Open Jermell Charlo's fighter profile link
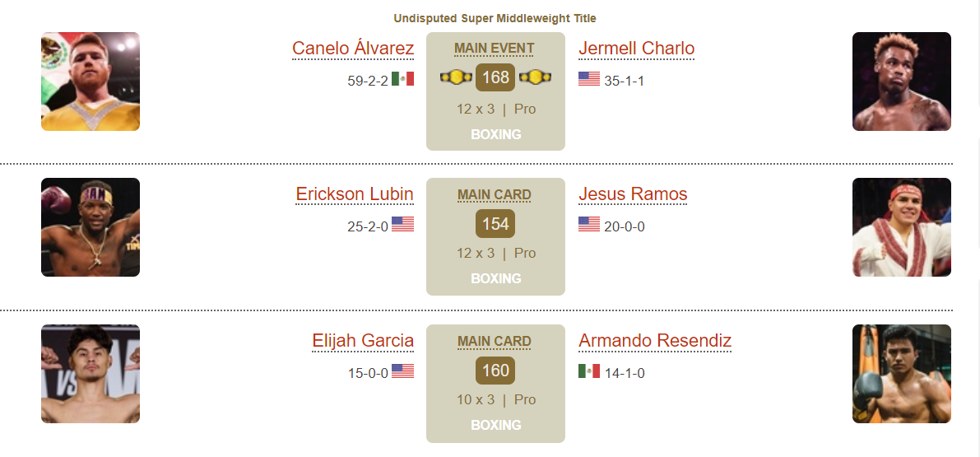 point(636,48)
